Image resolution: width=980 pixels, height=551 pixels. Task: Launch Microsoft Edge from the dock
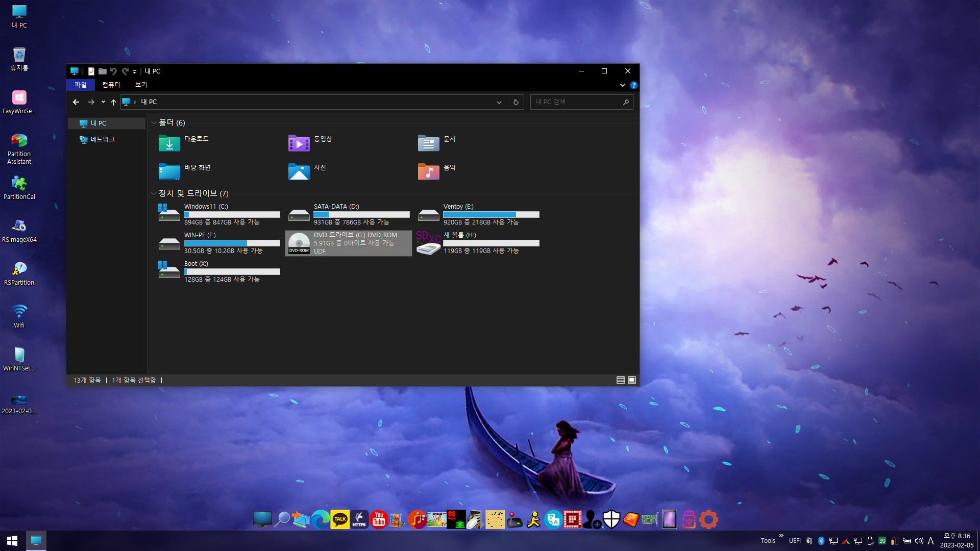(x=321, y=519)
